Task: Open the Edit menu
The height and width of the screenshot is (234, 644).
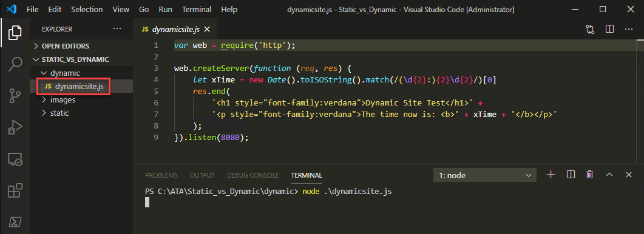Action: pyautogui.click(x=54, y=9)
